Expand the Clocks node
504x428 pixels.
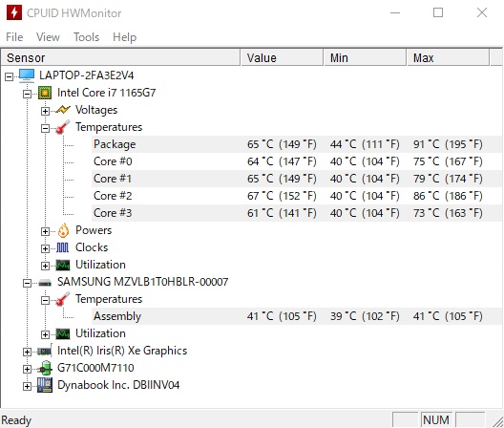45,248
